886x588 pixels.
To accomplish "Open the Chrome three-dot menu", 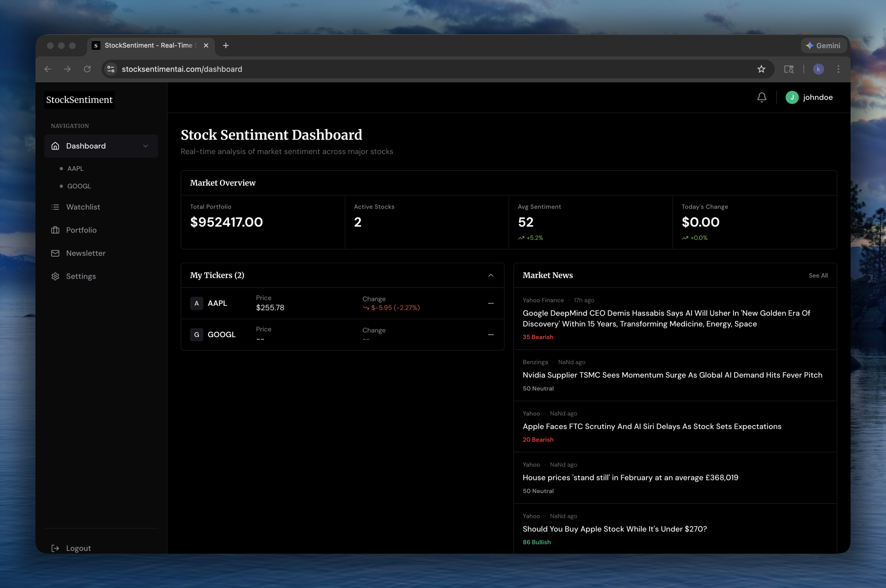I will [x=838, y=69].
